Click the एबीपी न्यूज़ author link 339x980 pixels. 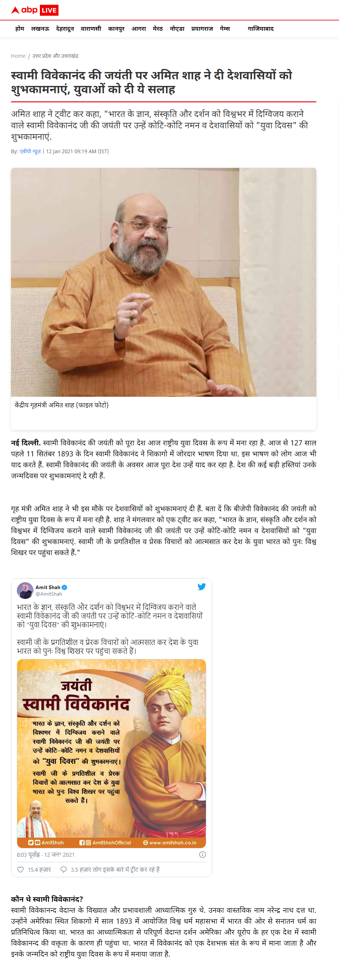coord(30,151)
